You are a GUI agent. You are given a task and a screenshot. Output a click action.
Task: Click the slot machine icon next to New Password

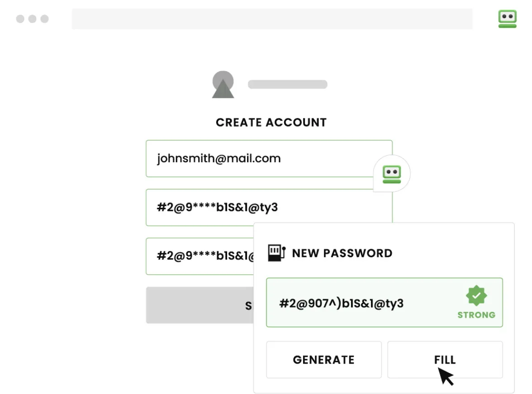coord(276,253)
